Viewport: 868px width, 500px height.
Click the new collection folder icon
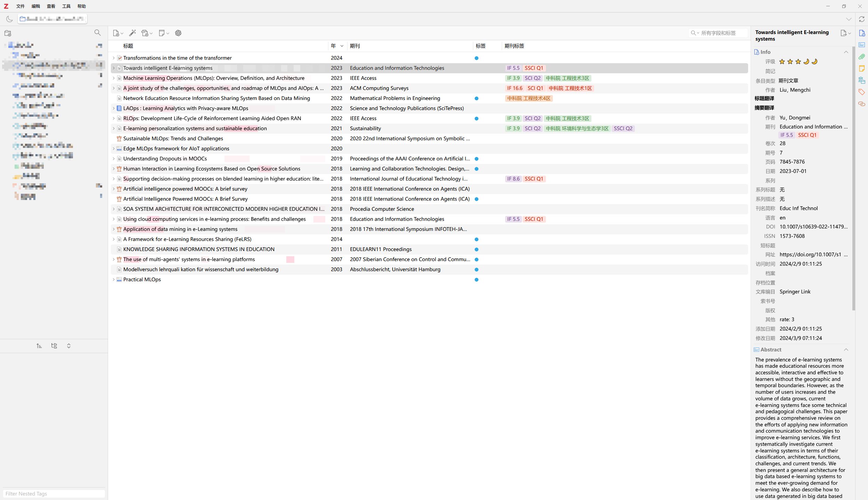tap(8, 33)
